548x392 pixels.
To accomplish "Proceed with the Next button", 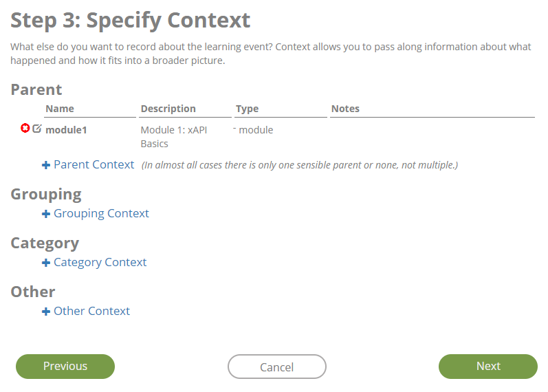I will point(487,366).
